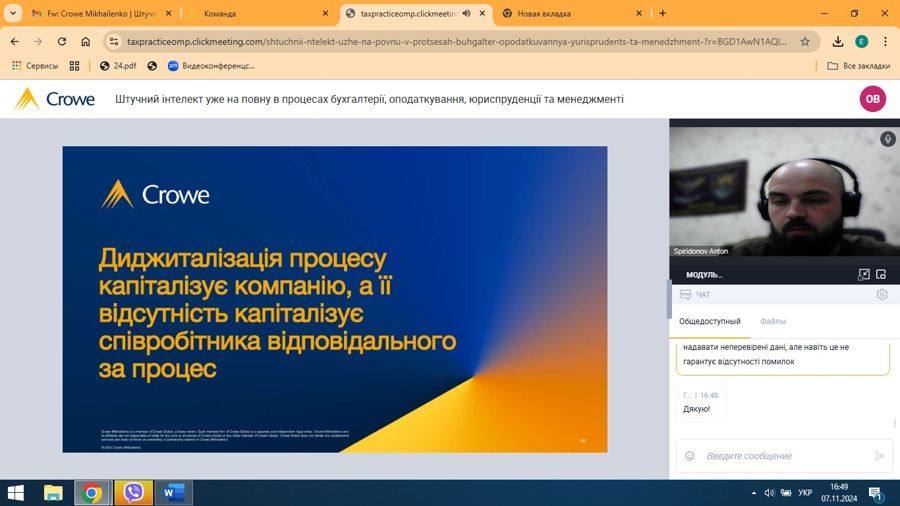
Task: Show hidden system tray icons
Action: pyautogui.click(x=754, y=493)
